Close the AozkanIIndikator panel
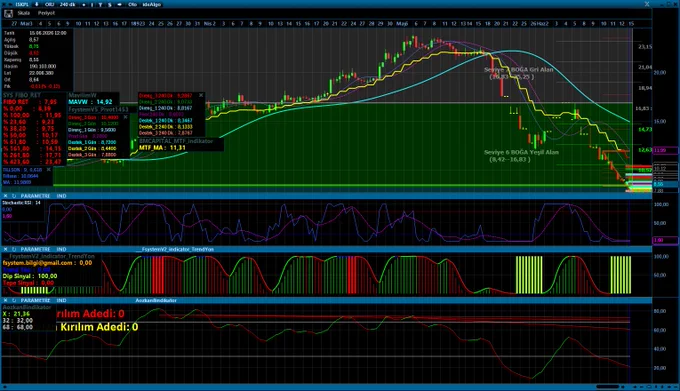 [6, 300]
